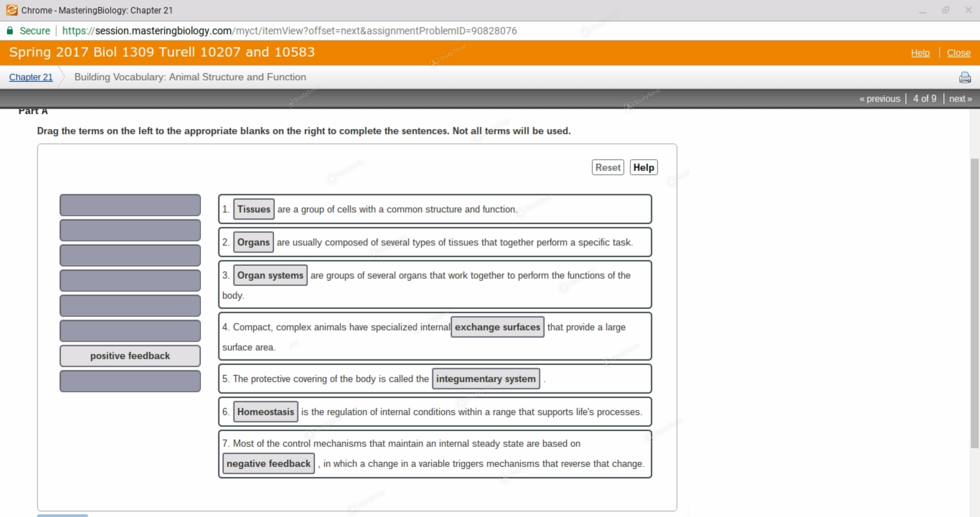
Task: Go to the Chapter 21 breadcrumb link
Action: point(31,77)
